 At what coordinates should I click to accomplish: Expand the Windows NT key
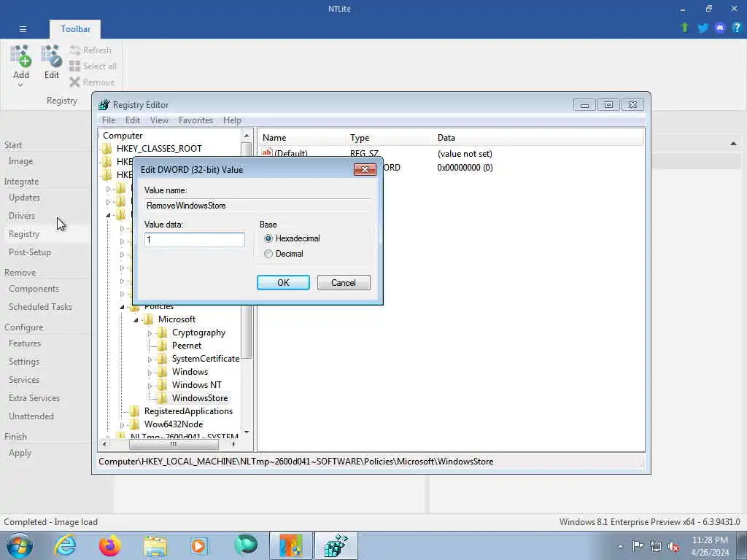(x=150, y=386)
